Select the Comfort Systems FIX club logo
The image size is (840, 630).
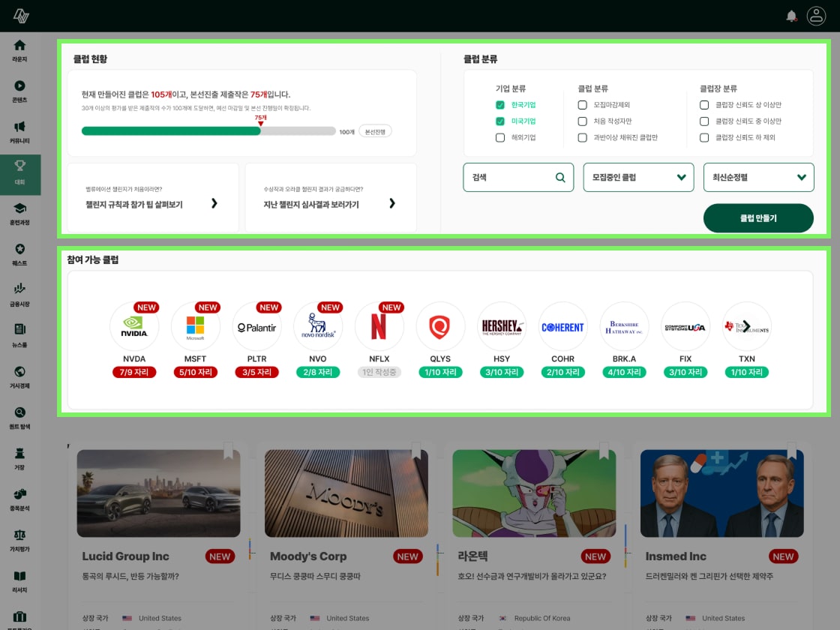click(685, 326)
